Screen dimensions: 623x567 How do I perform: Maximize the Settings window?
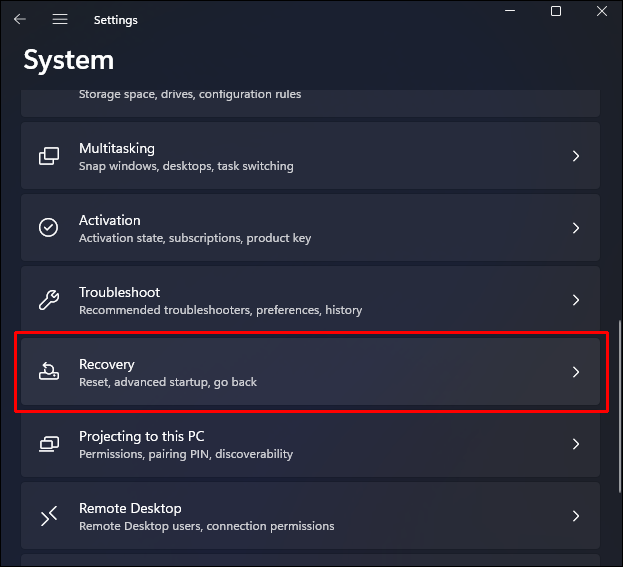(556, 12)
